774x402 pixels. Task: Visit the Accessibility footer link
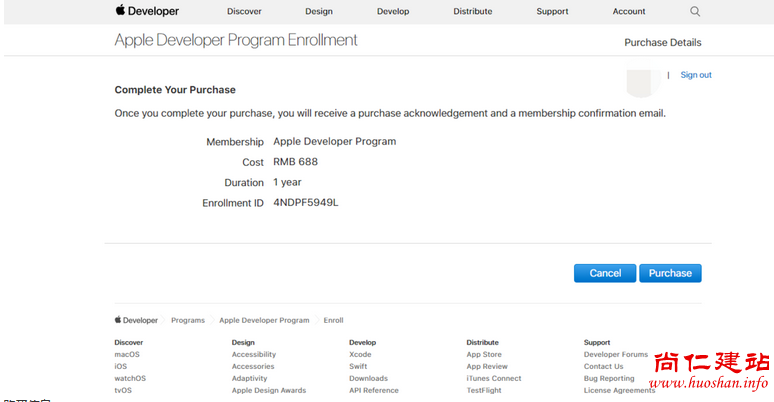254,354
